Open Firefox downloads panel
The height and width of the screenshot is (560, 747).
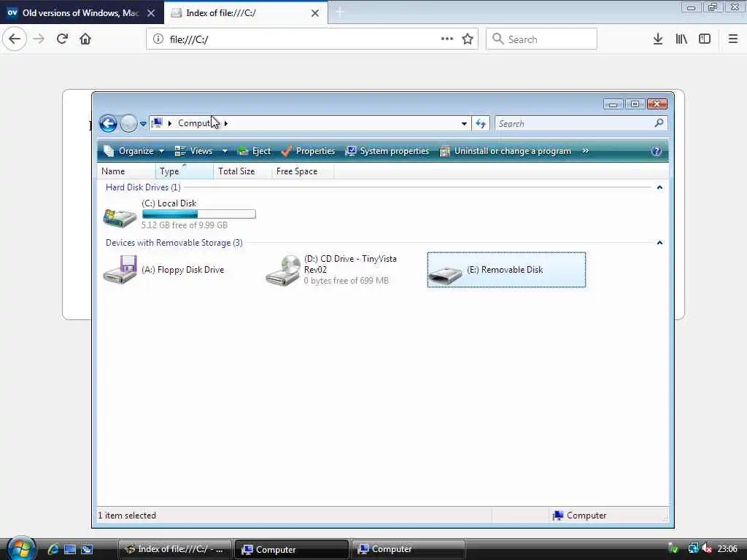click(x=658, y=39)
